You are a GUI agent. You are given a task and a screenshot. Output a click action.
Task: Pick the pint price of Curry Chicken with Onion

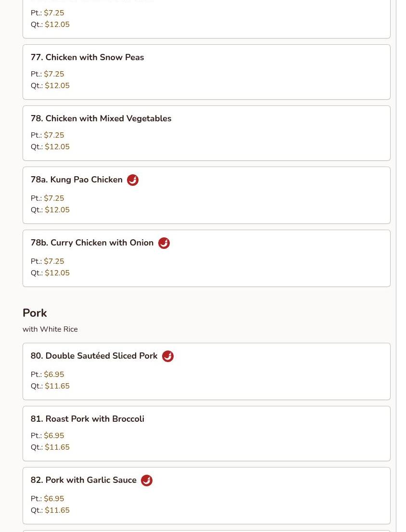54,261
